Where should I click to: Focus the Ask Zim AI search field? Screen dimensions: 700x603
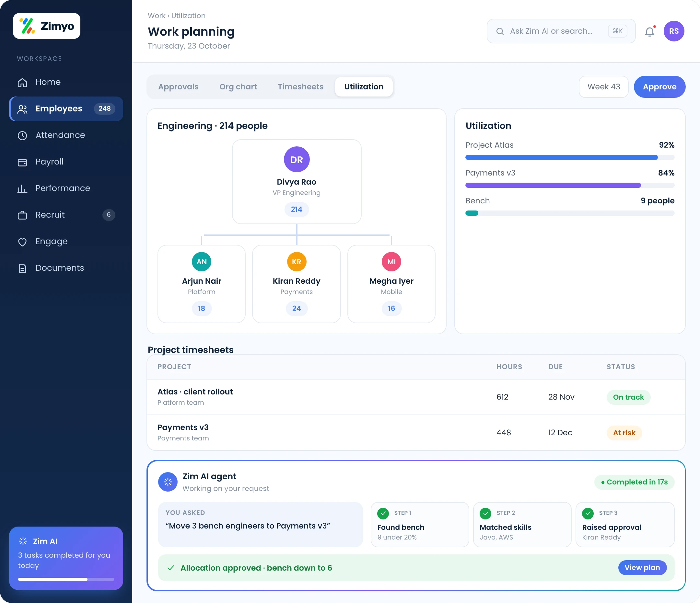561,31
